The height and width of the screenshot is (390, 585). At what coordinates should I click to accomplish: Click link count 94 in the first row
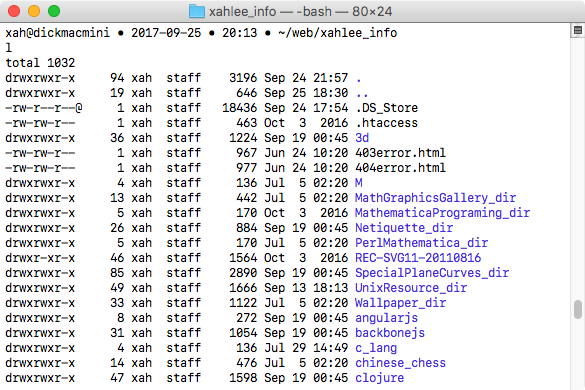(x=117, y=78)
